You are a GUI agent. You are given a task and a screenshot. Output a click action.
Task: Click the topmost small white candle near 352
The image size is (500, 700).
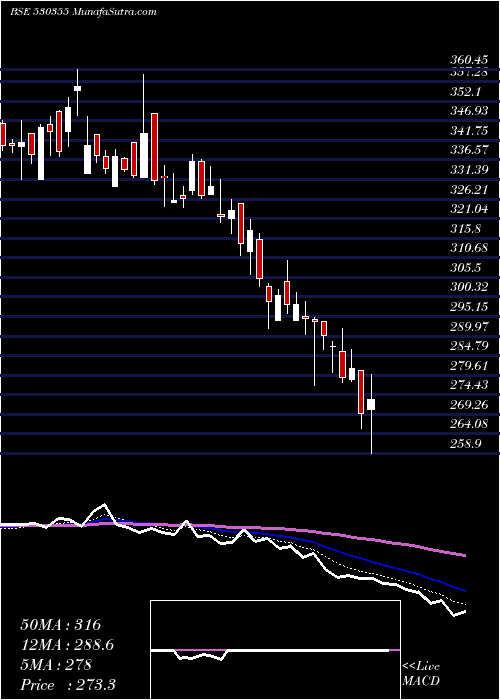(x=78, y=88)
